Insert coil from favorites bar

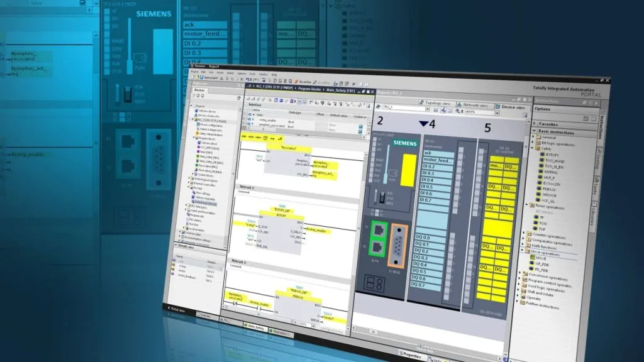coord(258,137)
